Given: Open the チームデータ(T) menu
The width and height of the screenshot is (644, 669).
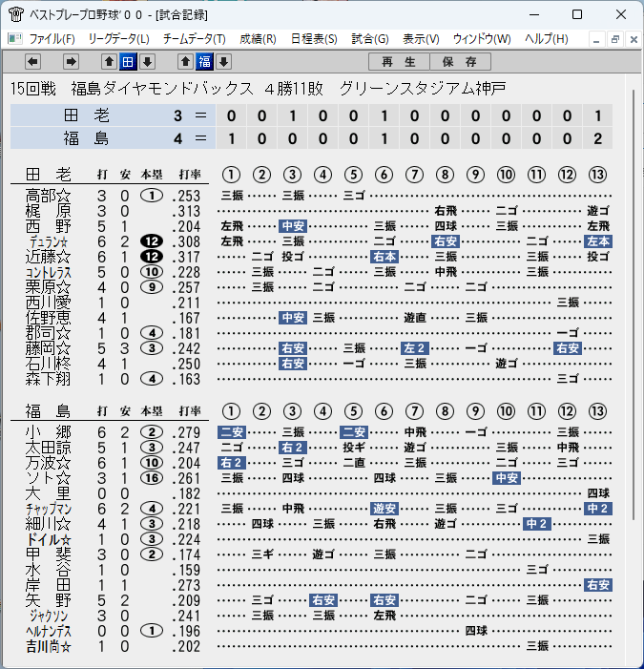Looking at the screenshot, I should pos(194,39).
